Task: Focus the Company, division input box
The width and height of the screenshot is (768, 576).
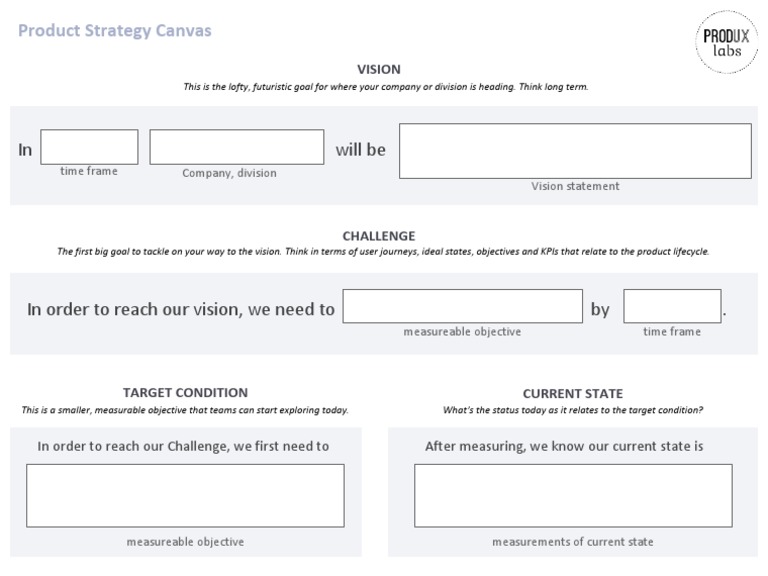Action: [x=236, y=147]
